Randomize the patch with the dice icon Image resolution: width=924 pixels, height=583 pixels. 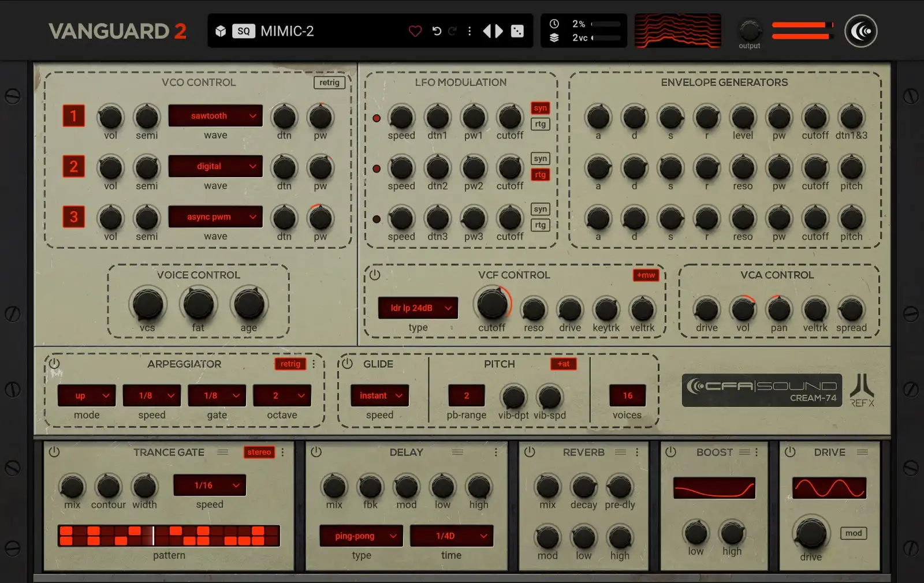[517, 31]
